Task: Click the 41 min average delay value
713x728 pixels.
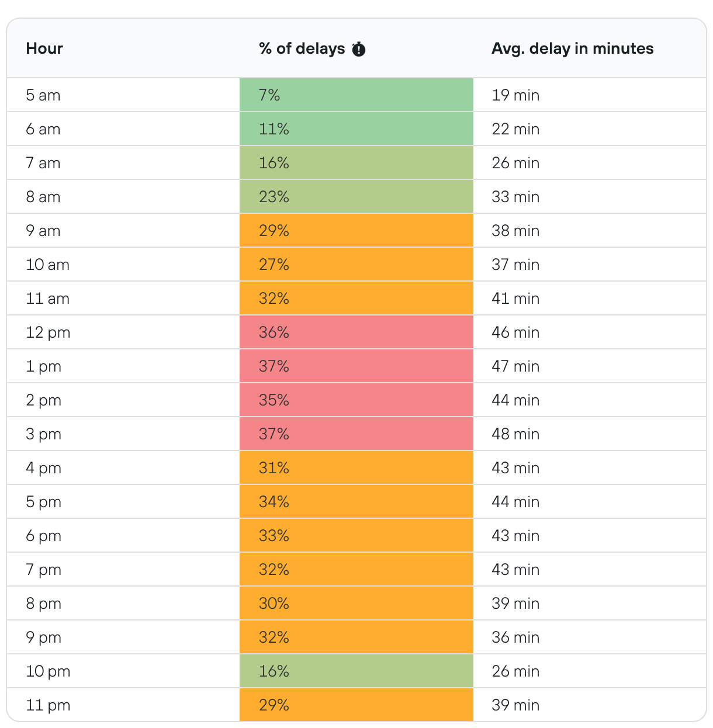Action: click(x=515, y=299)
